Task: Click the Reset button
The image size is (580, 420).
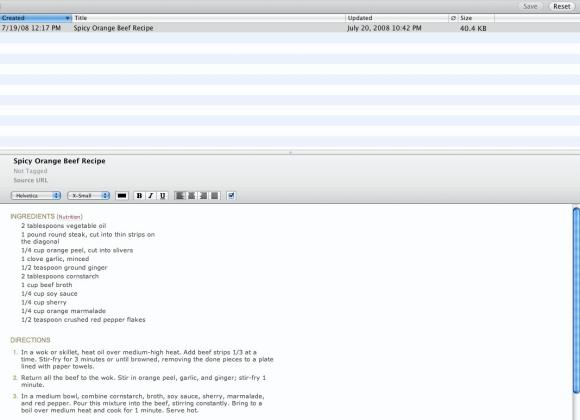Action: [562, 6]
